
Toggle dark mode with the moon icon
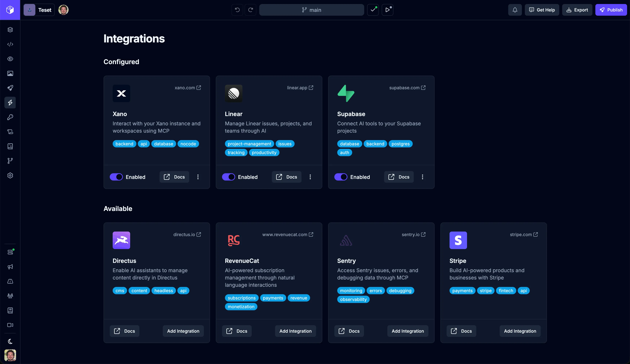tap(10, 341)
